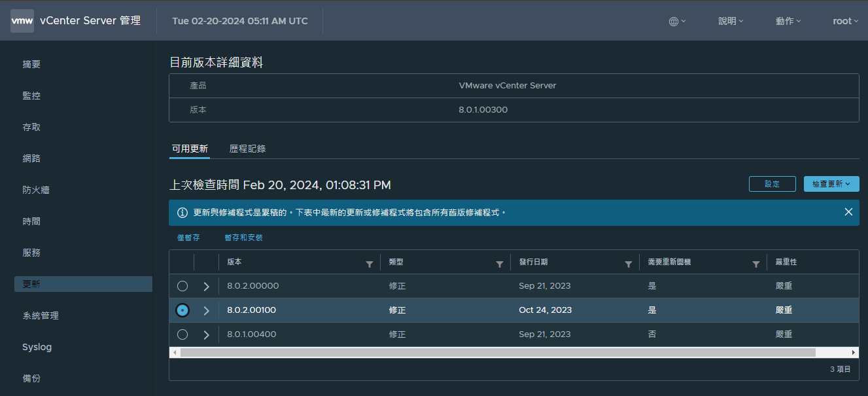Select radio button for version 8.0.2.00100
The width and height of the screenshot is (868, 396).
[182, 310]
